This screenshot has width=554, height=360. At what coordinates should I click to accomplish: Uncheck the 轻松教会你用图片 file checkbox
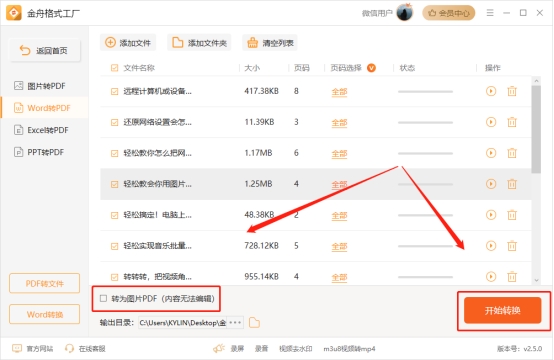(114, 184)
